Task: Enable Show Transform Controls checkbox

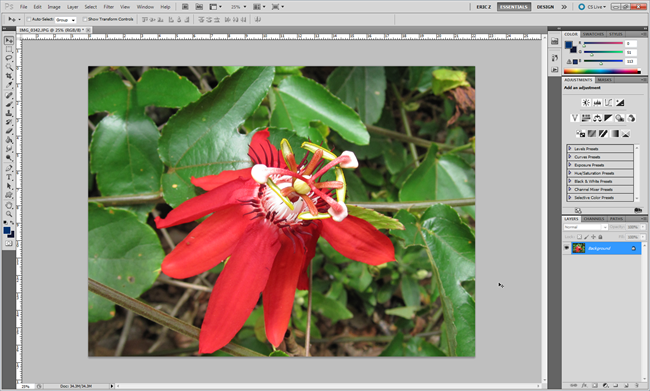Action: [85, 19]
